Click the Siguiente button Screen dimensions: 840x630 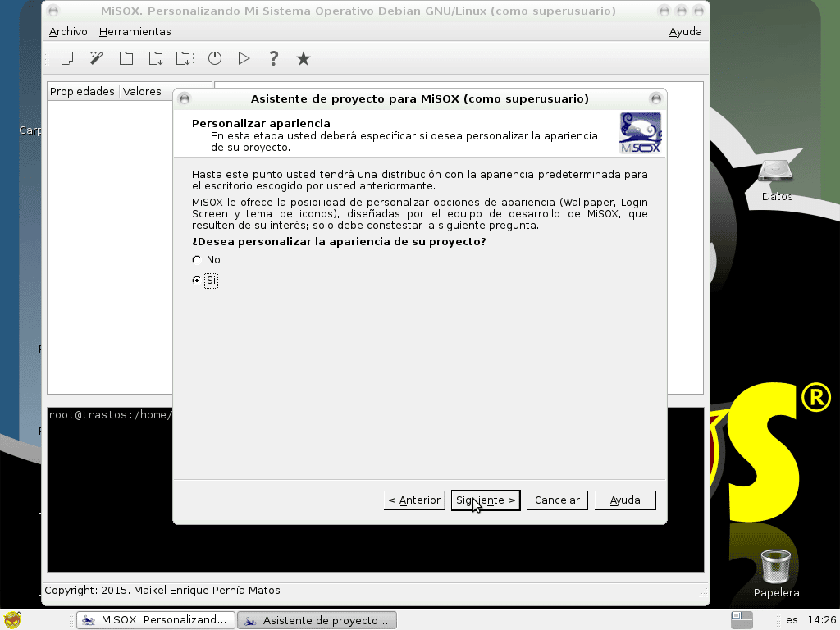(x=486, y=500)
